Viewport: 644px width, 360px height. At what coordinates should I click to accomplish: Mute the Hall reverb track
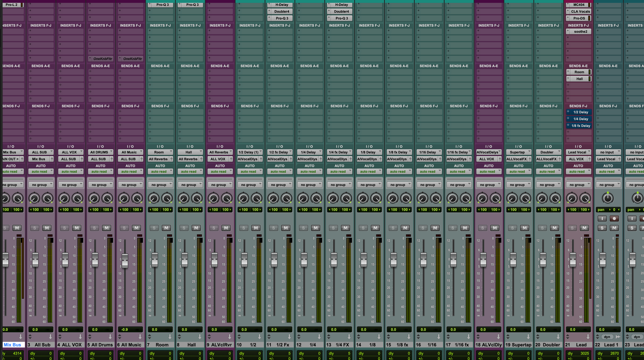(196, 228)
